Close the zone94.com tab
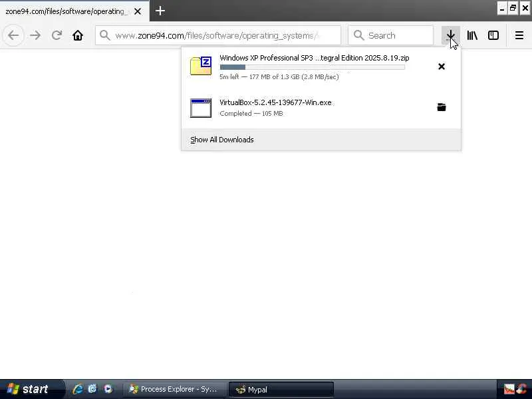Screen dimensions: 532x399 (x=138, y=11)
